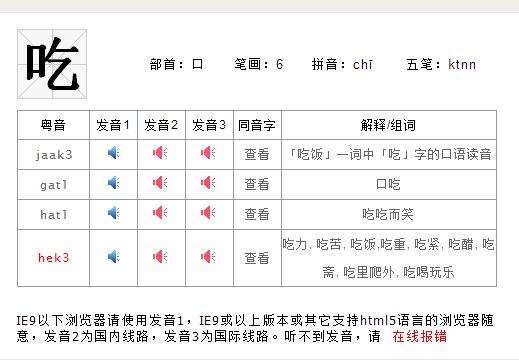The width and height of the screenshot is (519, 360).
Task: Play 发音3 audio for jaak3
Action: [x=208, y=153]
